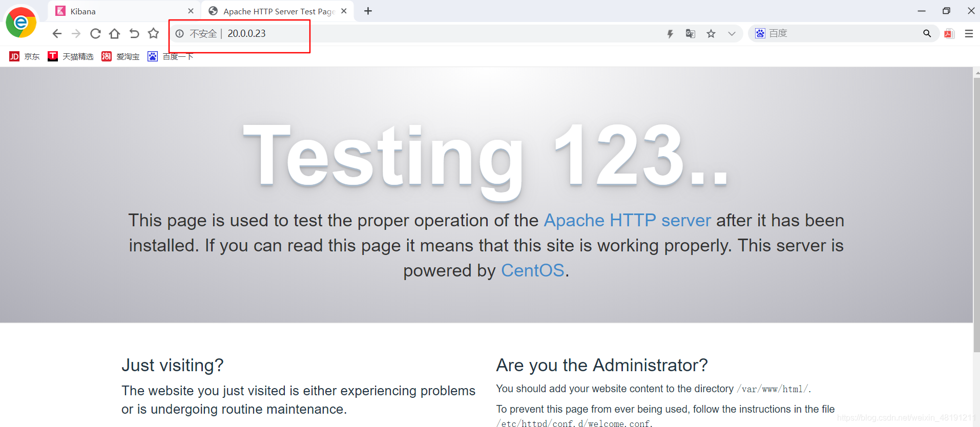Follow the CentOS link
The height and width of the screenshot is (427, 980).
click(x=532, y=270)
